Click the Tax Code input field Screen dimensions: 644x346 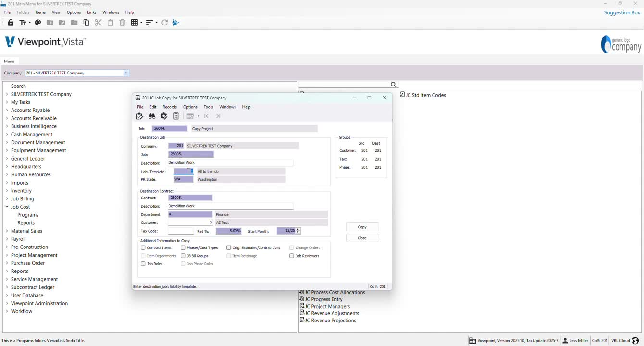181,231
